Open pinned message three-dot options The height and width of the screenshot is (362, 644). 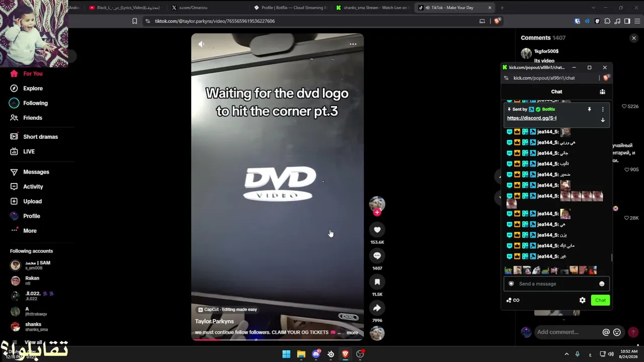(x=603, y=109)
